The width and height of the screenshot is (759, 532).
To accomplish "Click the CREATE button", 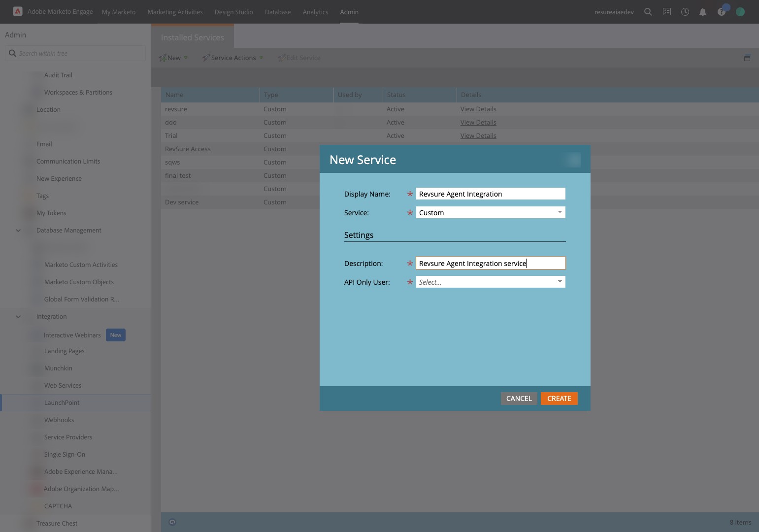I will point(559,399).
